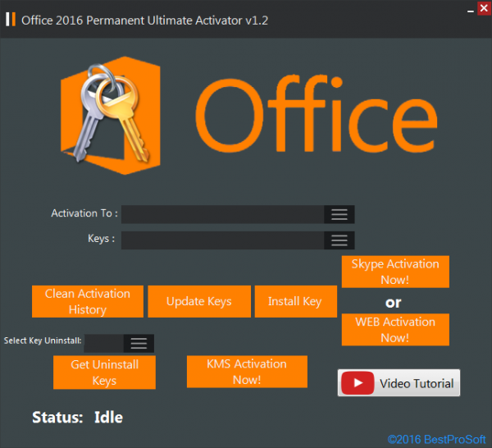Click the 'Activation To :' label
492x448 pixels.
(84, 213)
